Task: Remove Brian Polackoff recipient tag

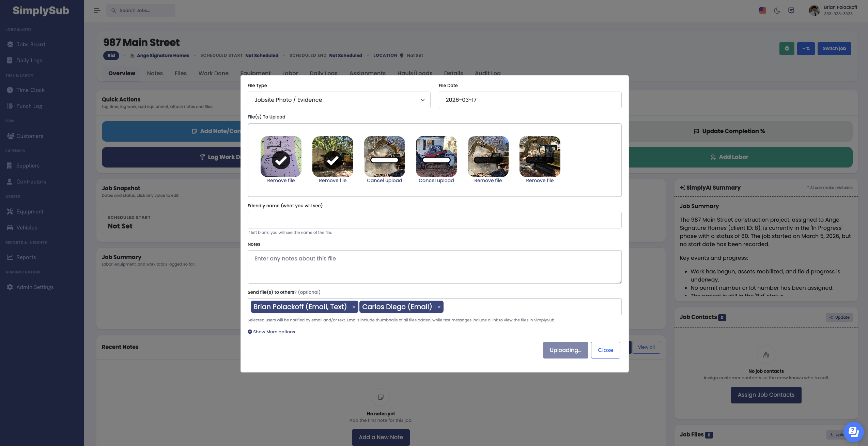Action: [354, 307]
